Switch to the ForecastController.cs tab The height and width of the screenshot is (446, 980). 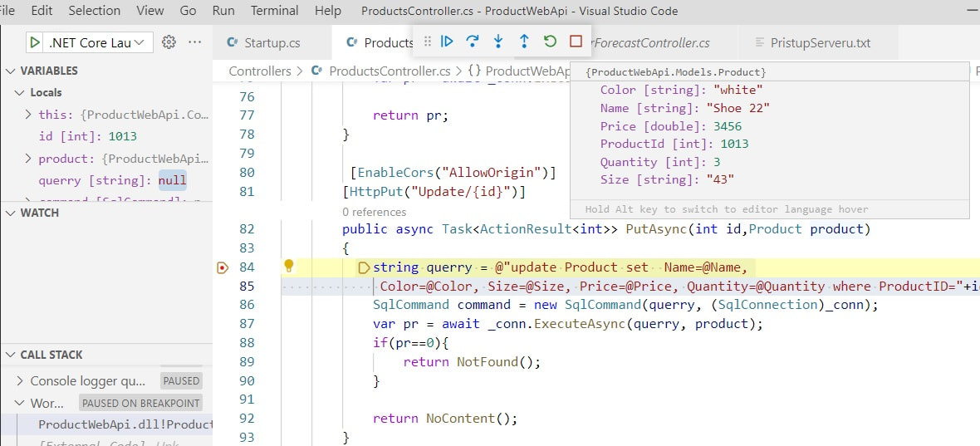[x=650, y=42]
